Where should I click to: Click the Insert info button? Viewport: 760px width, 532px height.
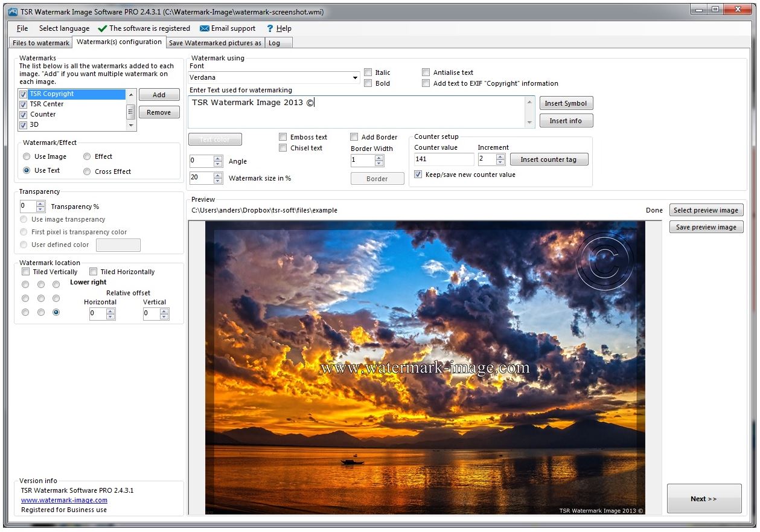pos(566,121)
